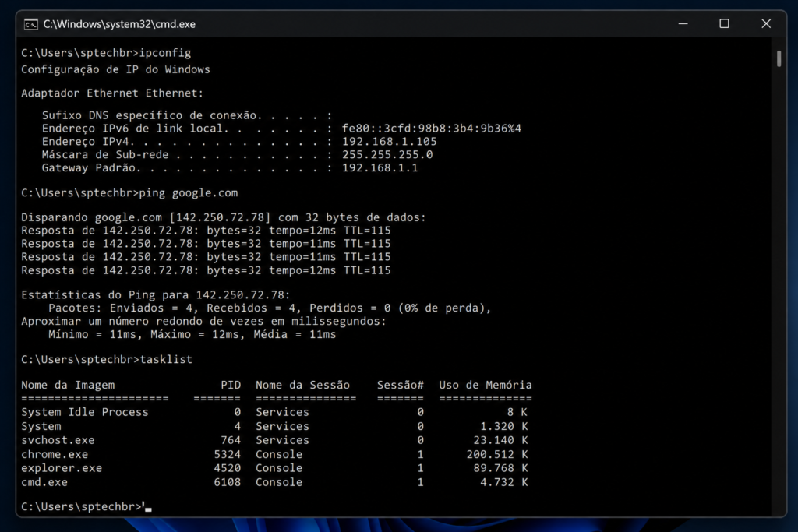This screenshot has height=532, width=798.
Task: Click the 'ping google.com' command line
Action: point(129,192)
